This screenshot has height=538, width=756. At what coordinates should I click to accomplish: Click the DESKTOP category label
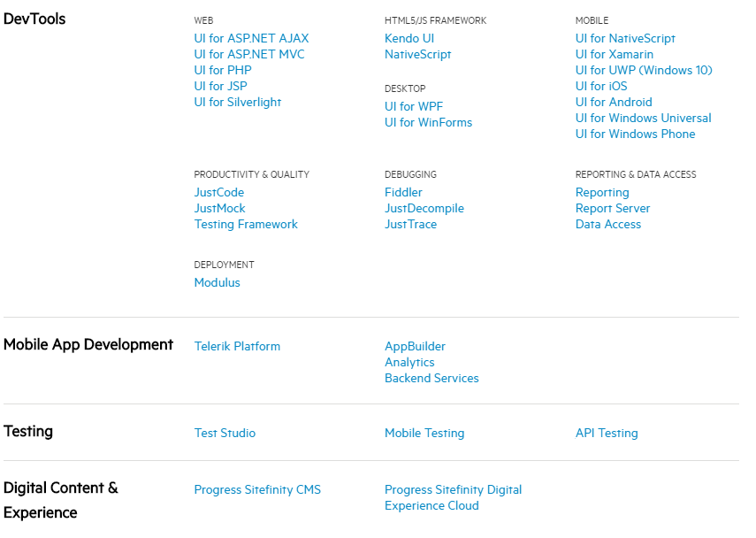405,88
